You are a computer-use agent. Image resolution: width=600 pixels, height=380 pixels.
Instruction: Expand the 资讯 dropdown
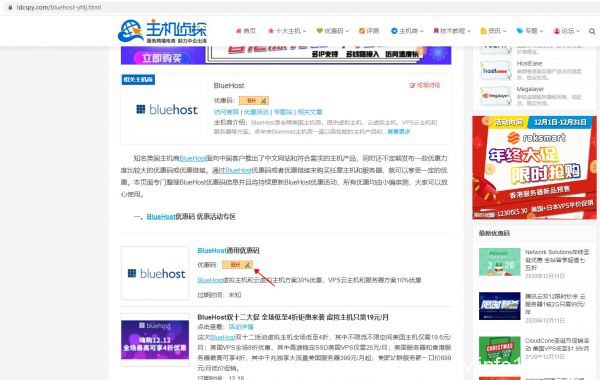[494, 31]
